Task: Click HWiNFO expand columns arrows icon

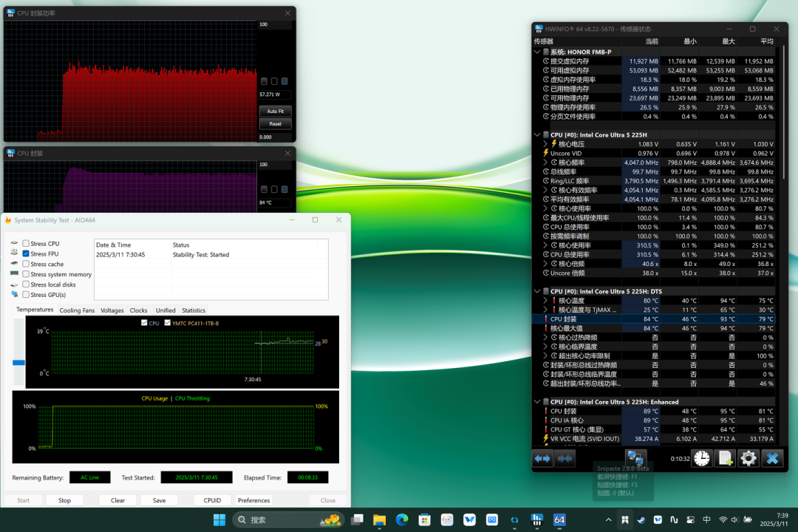Action: click(x=542, y=459)
